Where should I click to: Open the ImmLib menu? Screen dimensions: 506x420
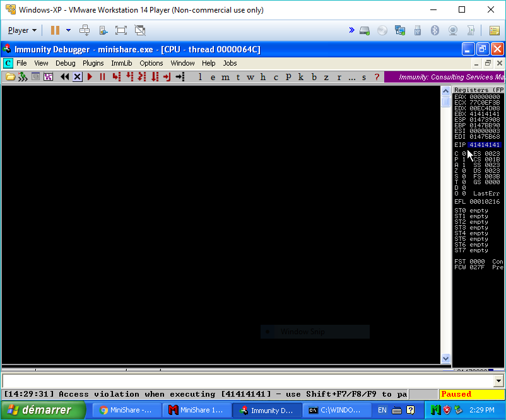(122, 63)
